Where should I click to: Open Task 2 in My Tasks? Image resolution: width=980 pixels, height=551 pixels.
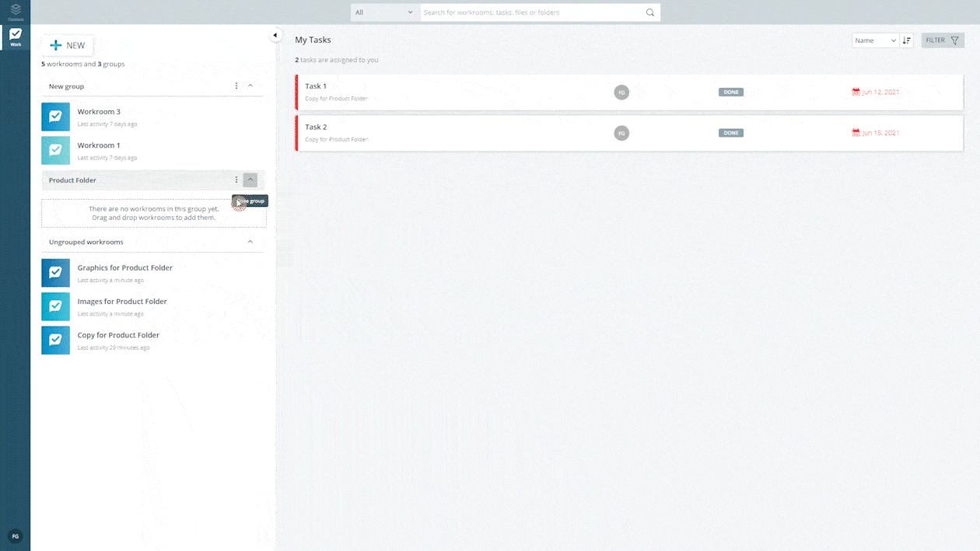point(316,127)
